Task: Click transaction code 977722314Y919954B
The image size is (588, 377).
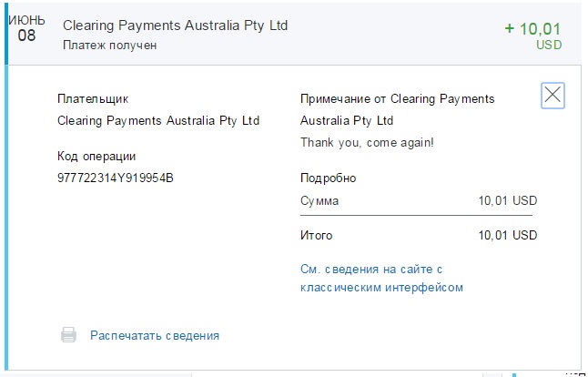Action: pos(115,177)
